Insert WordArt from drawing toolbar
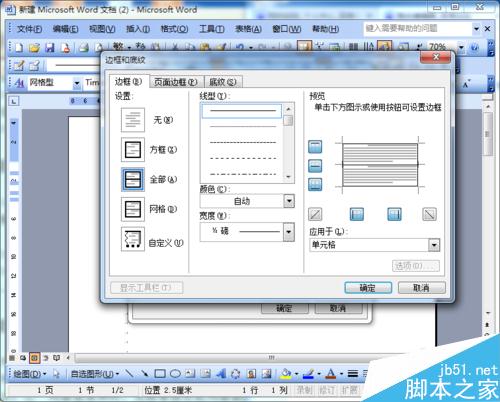Screen dimensions: 500x402 pyautogui.click(x=221, y=374)
